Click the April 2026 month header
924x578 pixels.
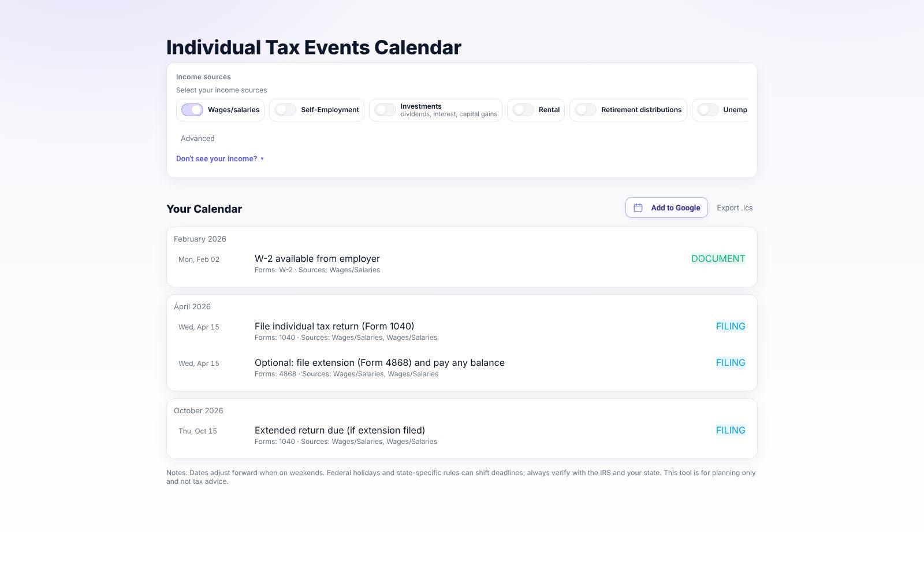pyautogui.click(x=192, y=307)
